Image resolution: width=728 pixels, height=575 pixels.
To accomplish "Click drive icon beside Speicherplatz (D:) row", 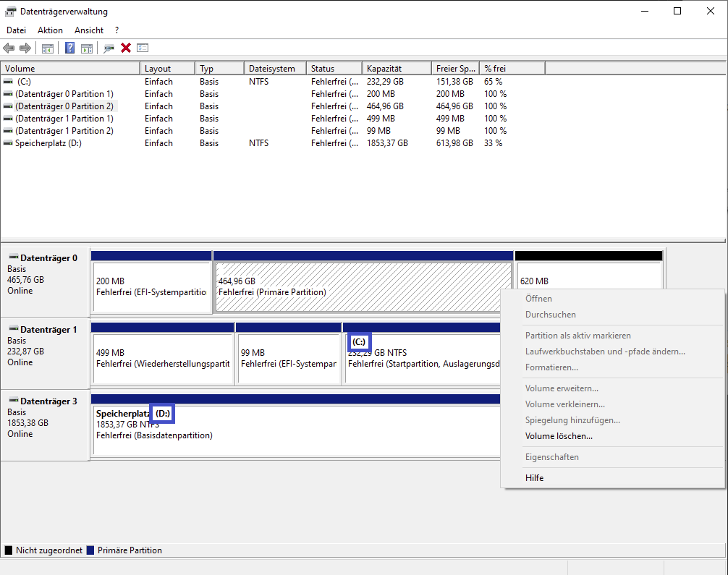I will click(8, 143).
